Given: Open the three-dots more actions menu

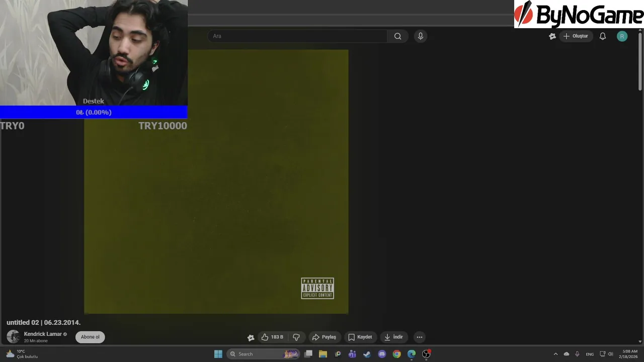Looking at the screenshot, I should tap(420, 337).
